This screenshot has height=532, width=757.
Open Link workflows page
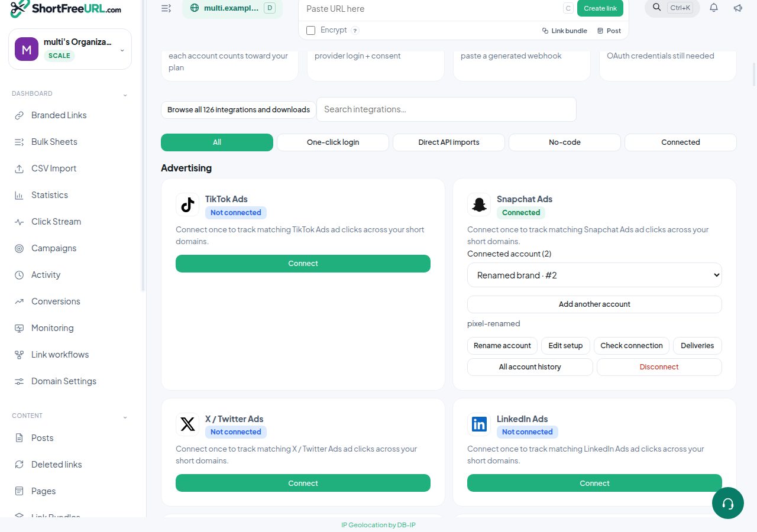[x=60, y=355]
